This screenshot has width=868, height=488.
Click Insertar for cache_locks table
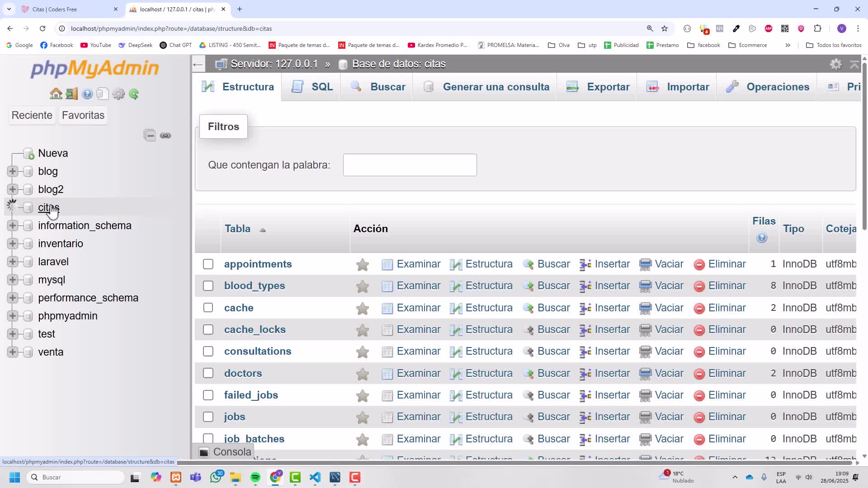click(x=604, y=329)
